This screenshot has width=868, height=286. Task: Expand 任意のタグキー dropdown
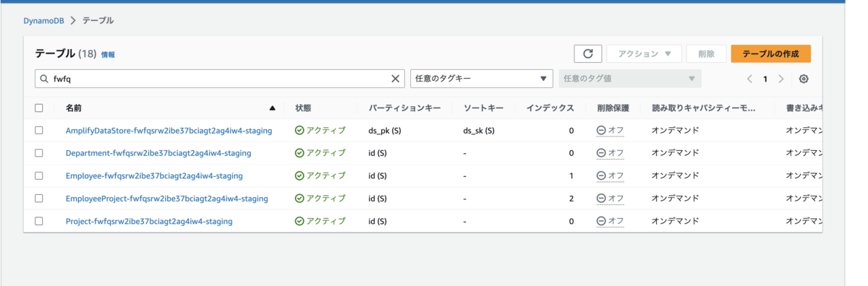tap(481, 79)
